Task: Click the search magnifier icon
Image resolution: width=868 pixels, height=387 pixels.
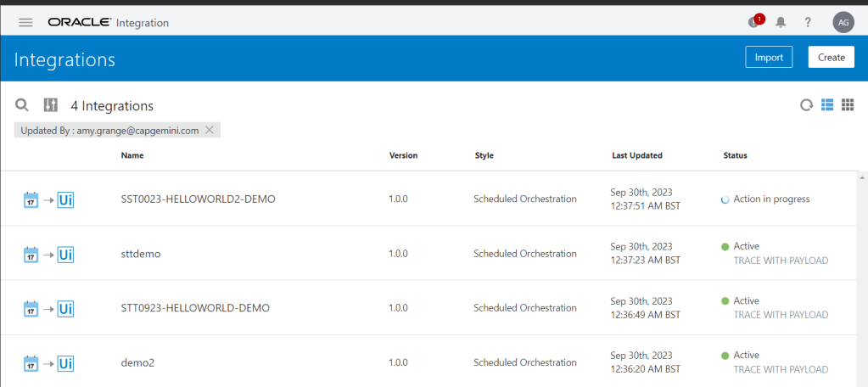Action: (23, 105)
